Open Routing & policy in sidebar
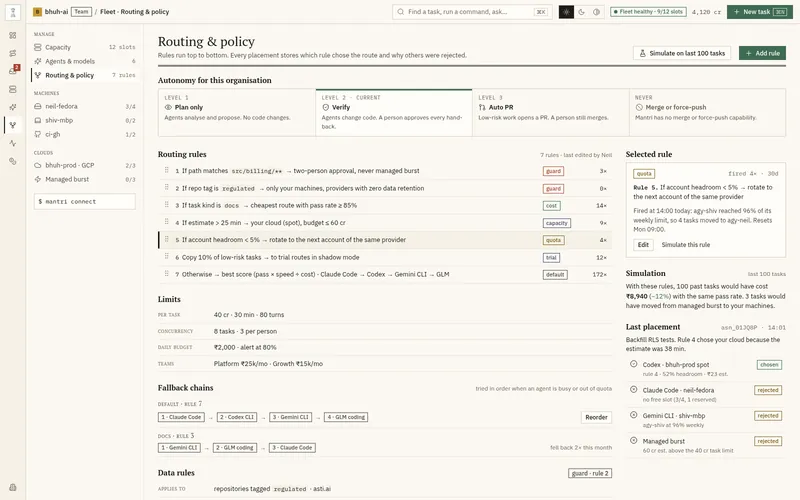This screenshot has width=800, height=500. 85,75
